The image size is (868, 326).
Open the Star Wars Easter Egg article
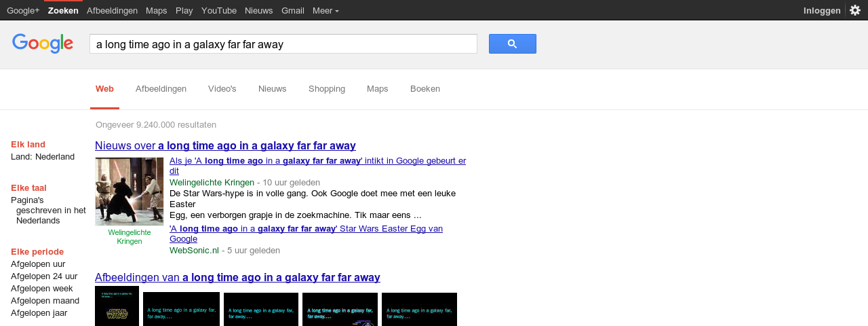pos(306,234)
